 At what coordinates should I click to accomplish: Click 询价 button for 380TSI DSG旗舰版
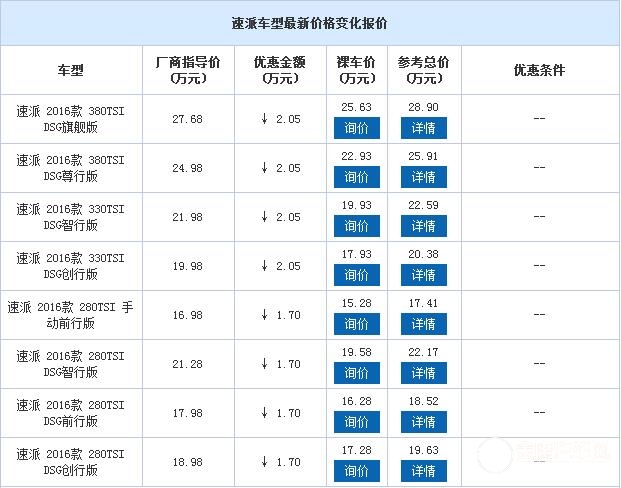click(357, 128)
